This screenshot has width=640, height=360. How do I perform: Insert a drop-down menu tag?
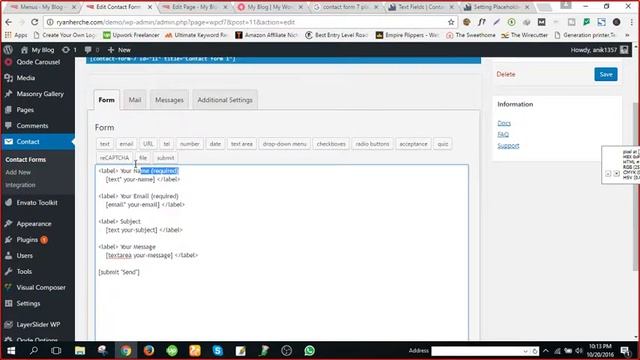[284, 144]
